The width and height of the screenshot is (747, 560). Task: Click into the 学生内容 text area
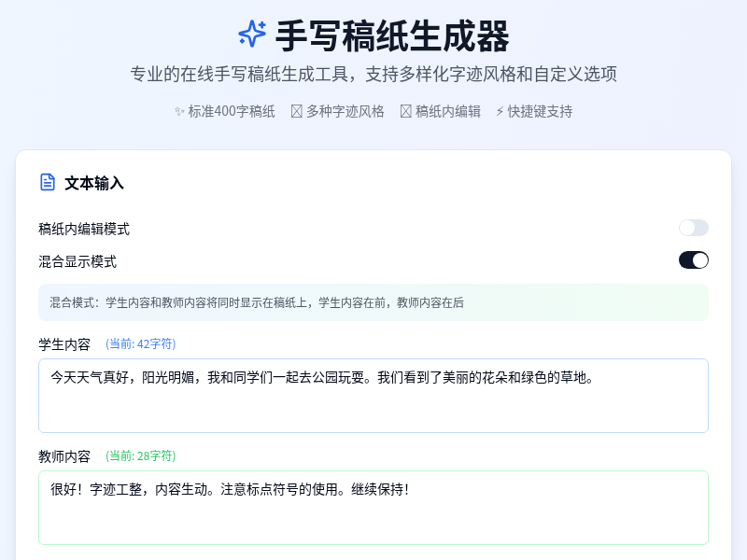click(373, 395)
